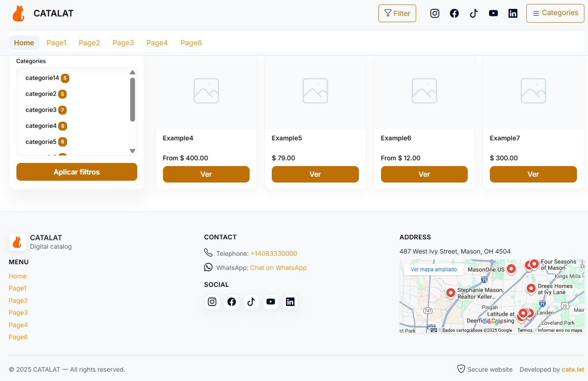Click Ver mapa ampliado on the map
The image size is (588, 381).
click(x=433, y=270)
